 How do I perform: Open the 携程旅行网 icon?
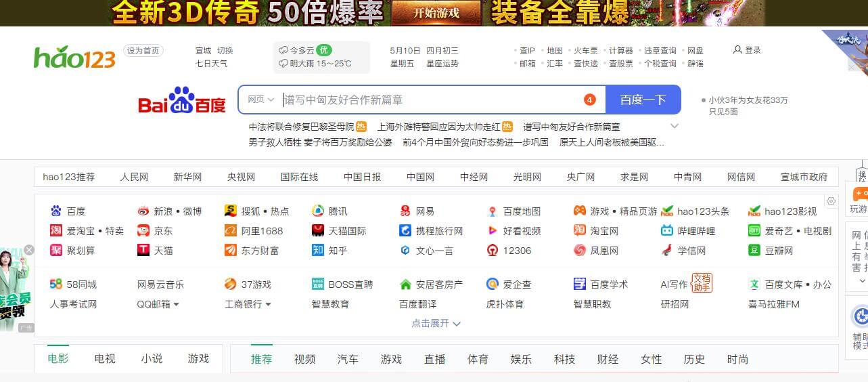(x=405, y=231)
